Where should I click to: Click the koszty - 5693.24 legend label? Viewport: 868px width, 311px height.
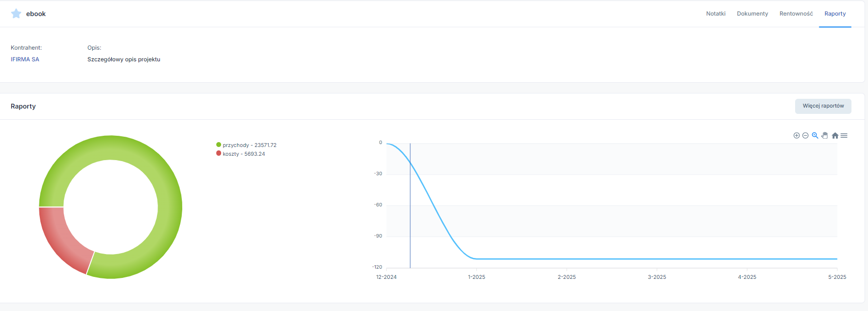tap(244, 154)
